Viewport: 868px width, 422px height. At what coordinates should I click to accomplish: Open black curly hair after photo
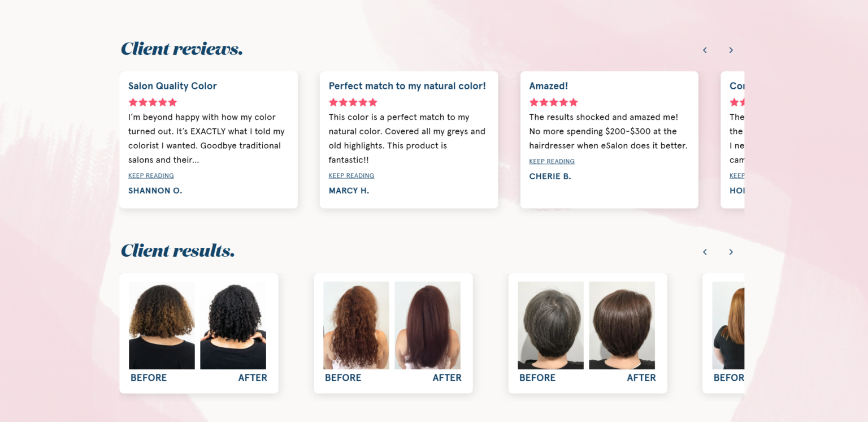[233, 325]
